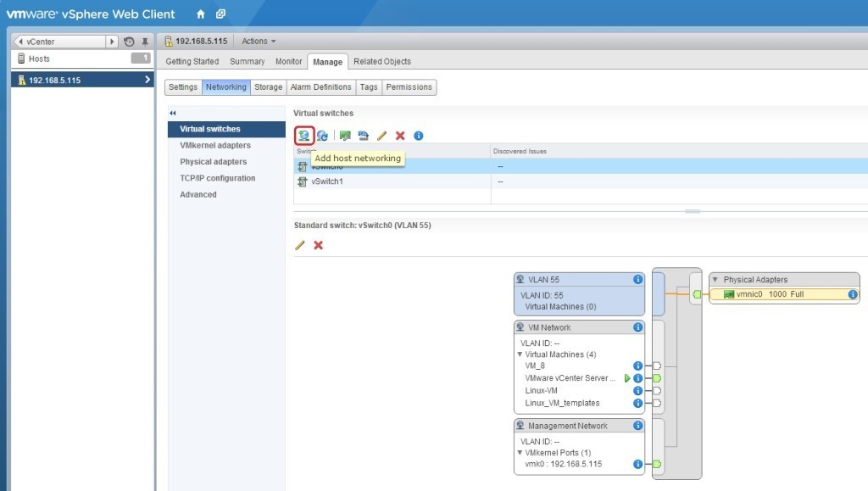Click the Settings sub-tab
Image resolution: width=868 pixels, height=491 pixels.
[x=183, y=87]
